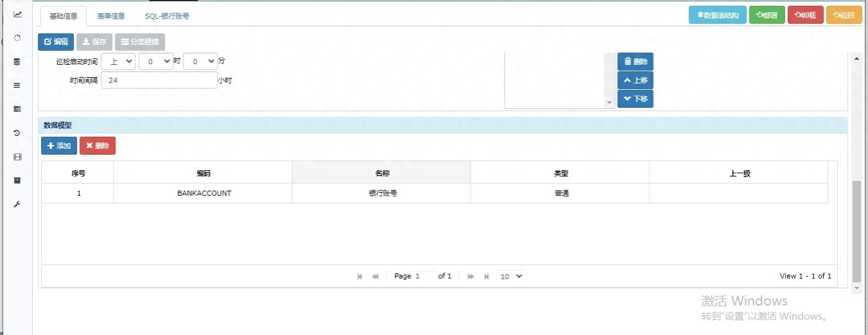Click the 编辑 edit button
Image resolution: width=868 pixels, height=335 pixels.
tap(56, 42)
